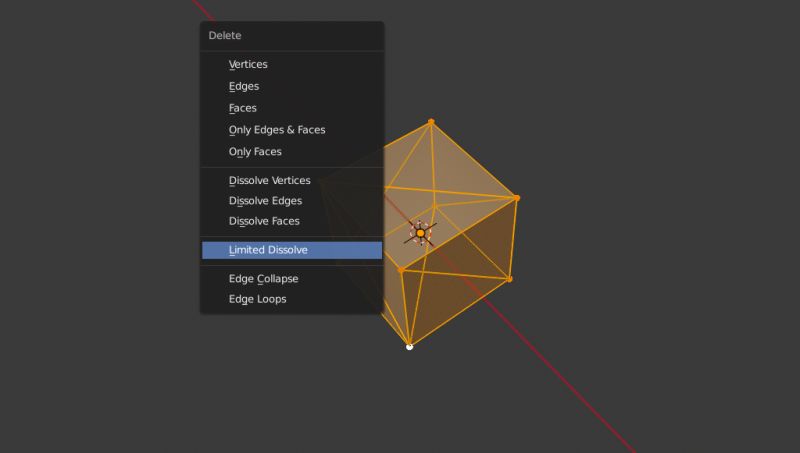Click the 3D cursor at the mesh center
Viewport: 800px width, 453px height.
[x=420, y=233]
